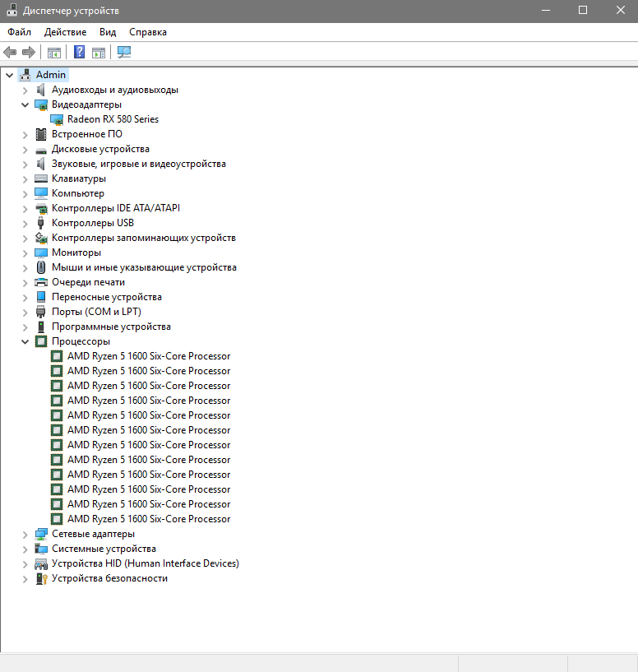Viewport: 638px width, 672px height.
Task: Click the Сетевые адаптеры network icon
Action: [x=41, y=534]
